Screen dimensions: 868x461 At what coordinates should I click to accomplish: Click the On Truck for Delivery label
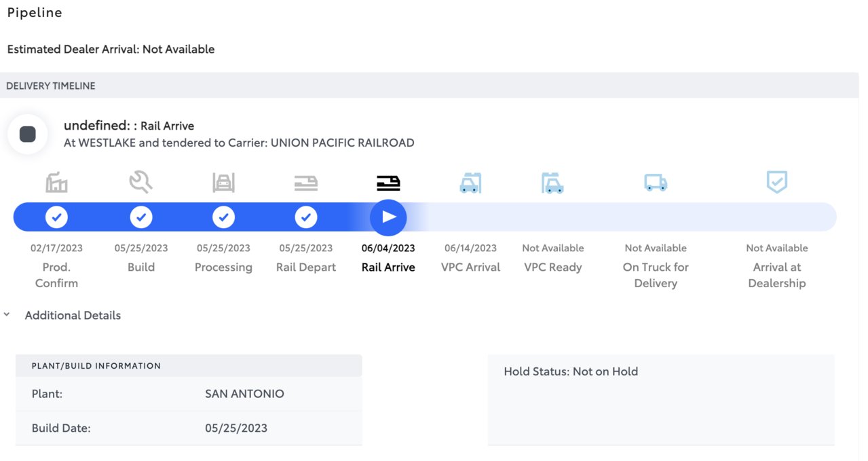tap(656, 275)
